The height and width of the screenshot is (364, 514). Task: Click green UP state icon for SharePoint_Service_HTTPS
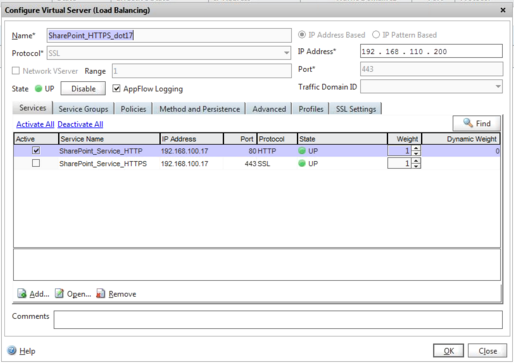click(x=302, y=163)
